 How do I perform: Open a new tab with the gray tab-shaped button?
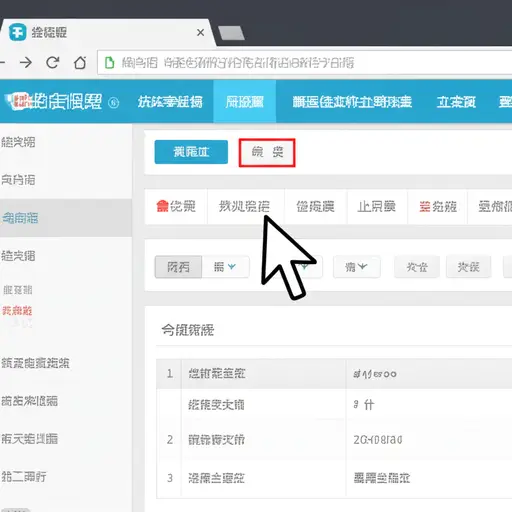click(231, 33)
